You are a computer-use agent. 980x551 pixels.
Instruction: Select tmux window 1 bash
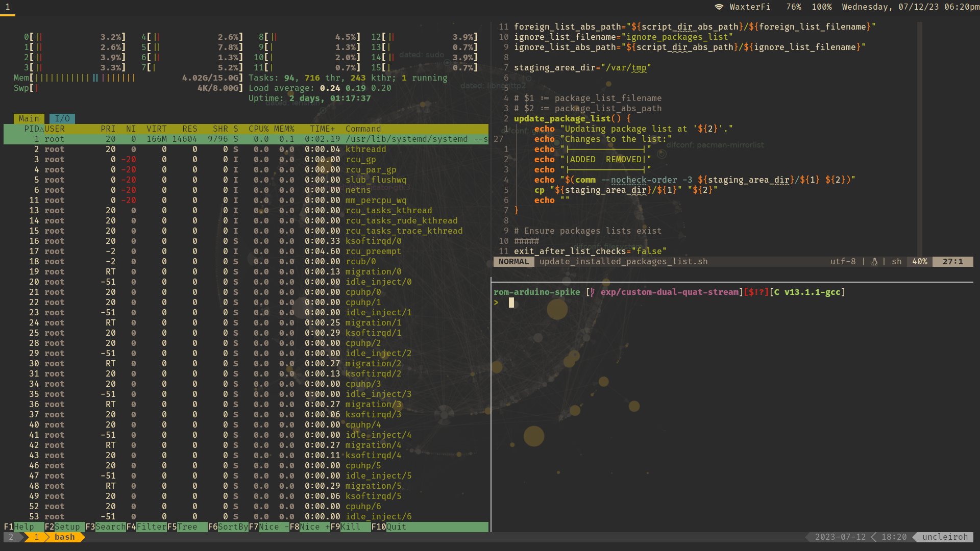click(64, 537)
